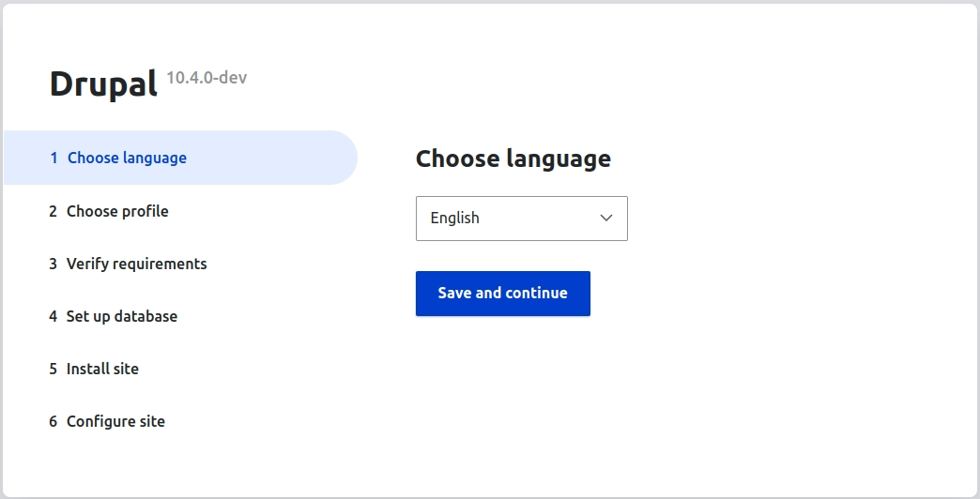The height and width of the screenshot is (499, 980).
Task: Click step number 6 in sidebar
Action: click(x=54, y=421)
